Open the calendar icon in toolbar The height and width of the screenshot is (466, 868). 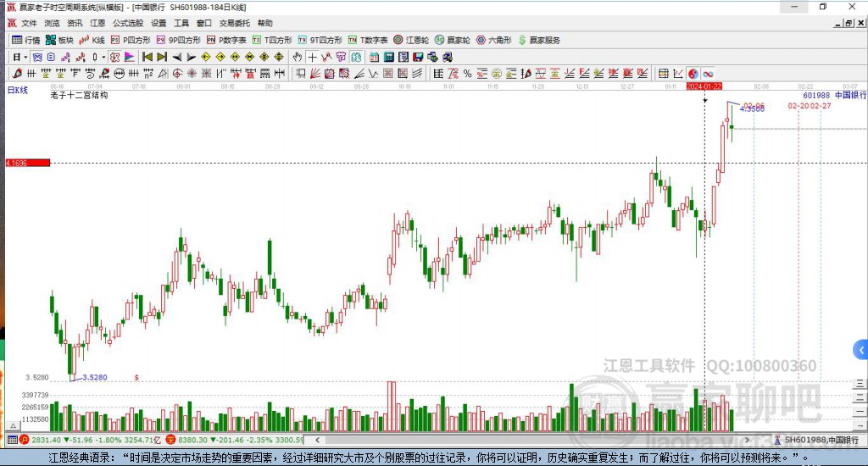point(374,57)
